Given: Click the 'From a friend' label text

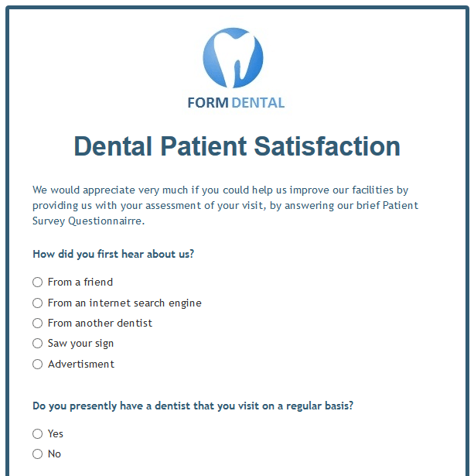Looking at the screenshot, I should [x=80, y=283].
